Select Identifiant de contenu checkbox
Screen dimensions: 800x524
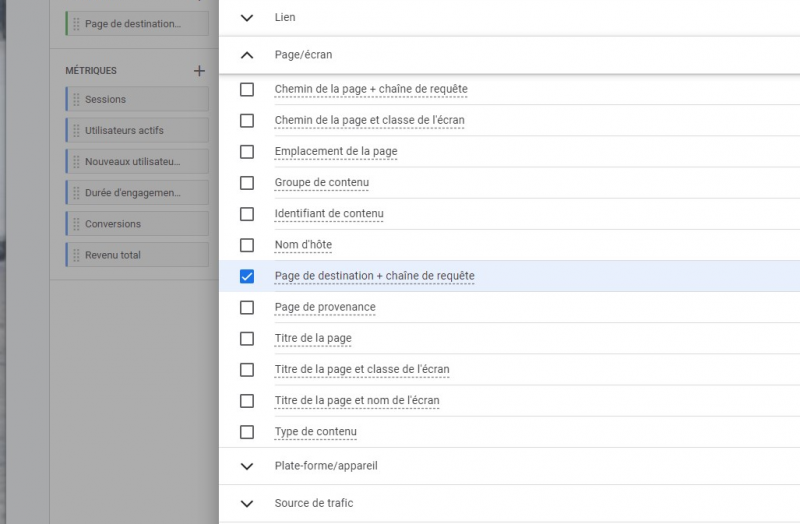tap(247, 214)
